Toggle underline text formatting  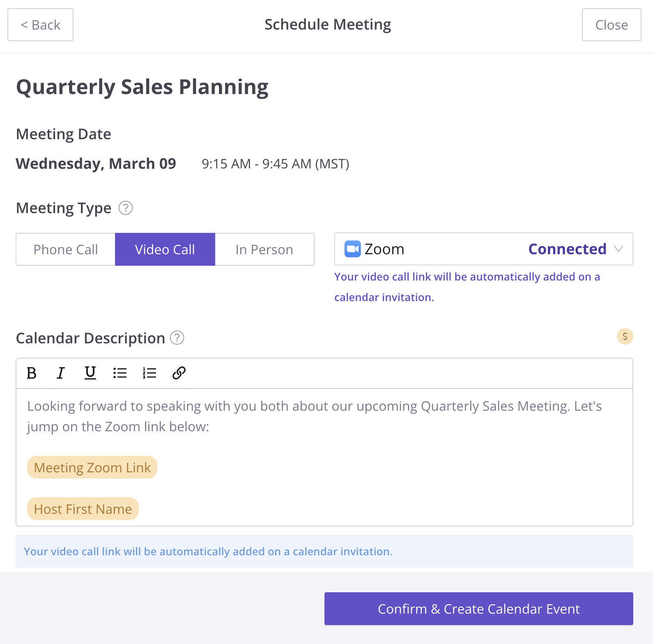coord(90,373)
